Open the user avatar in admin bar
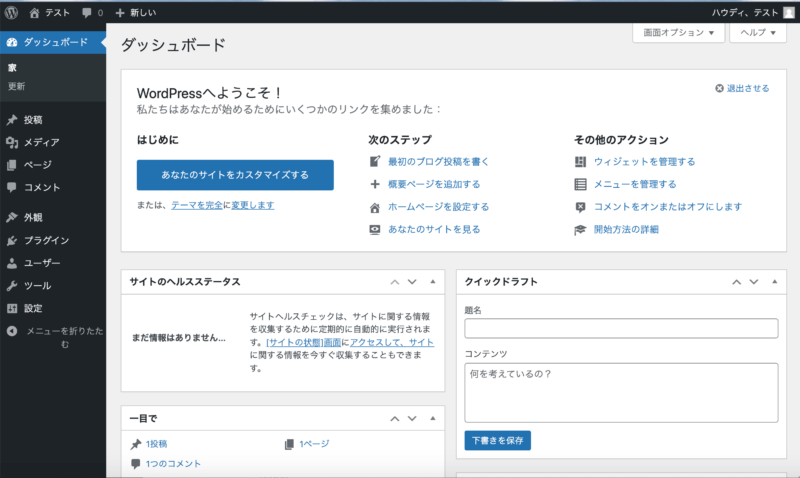 tap(789, 13)
